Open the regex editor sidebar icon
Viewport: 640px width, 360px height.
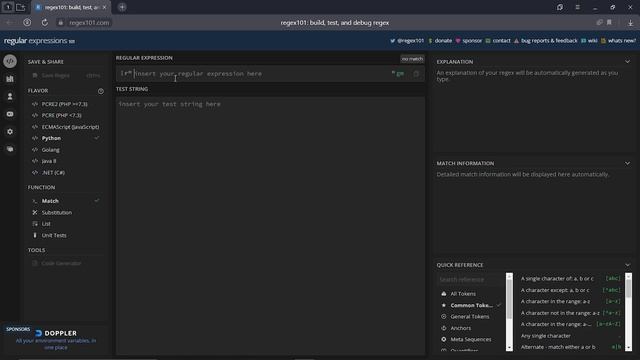pyautogui.click(x=10, y=61)
